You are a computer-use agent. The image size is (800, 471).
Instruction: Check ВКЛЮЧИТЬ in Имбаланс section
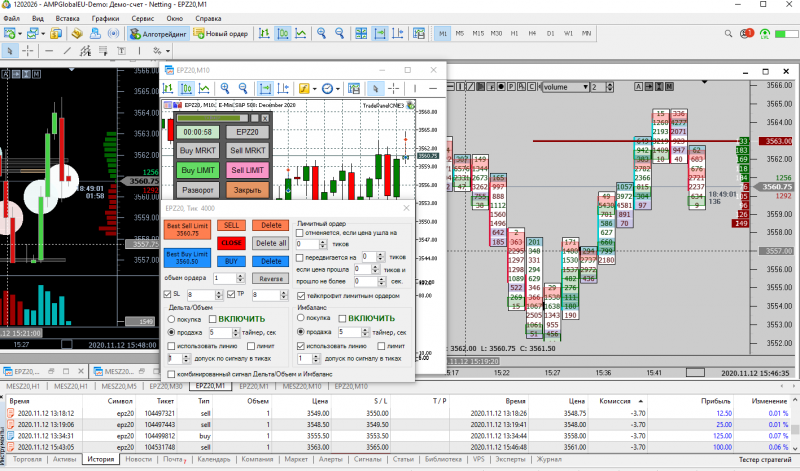pyautogui.click(x=342, y=318)
